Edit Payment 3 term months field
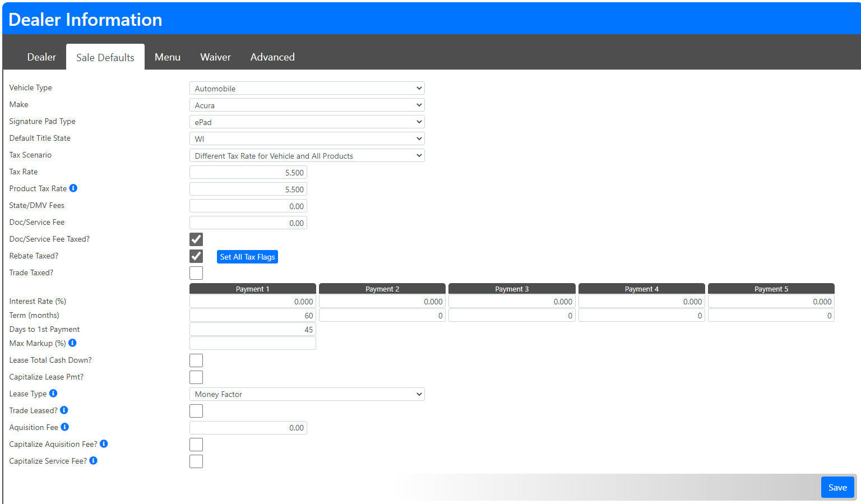This screenshot has height=504, width=861. click(x=512, y=316)
